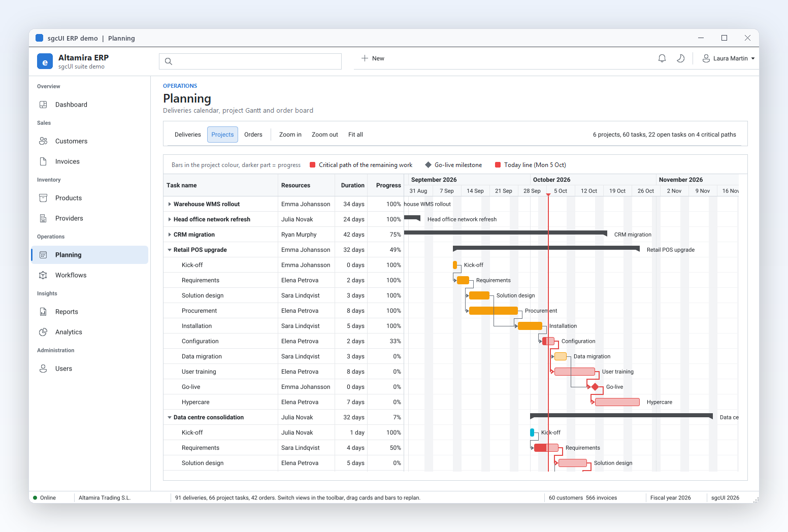The height and width of the screenshot is (532, 788).
Task: Click the Reports sidebar icon
Action: (x=43, y=312)
